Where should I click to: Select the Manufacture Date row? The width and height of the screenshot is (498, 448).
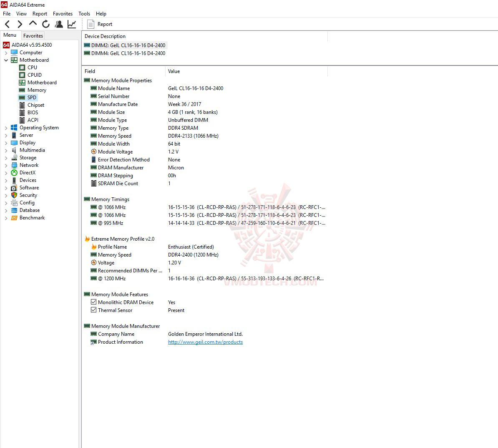tap(205, 104)
